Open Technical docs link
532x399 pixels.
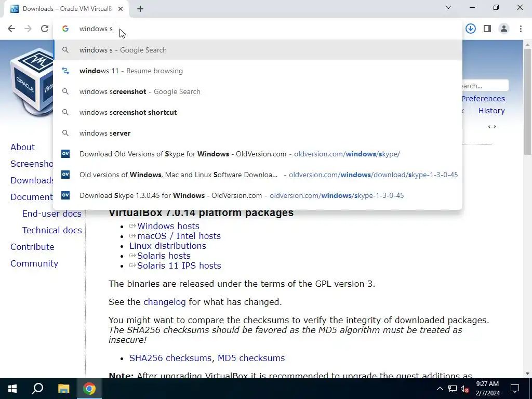(x=52, y=230)
